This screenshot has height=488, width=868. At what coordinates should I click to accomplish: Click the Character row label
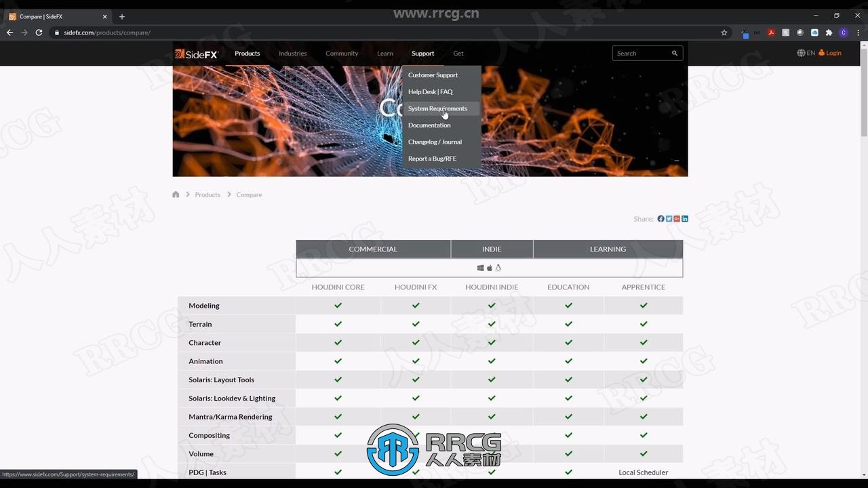click(x=205, y=343)
